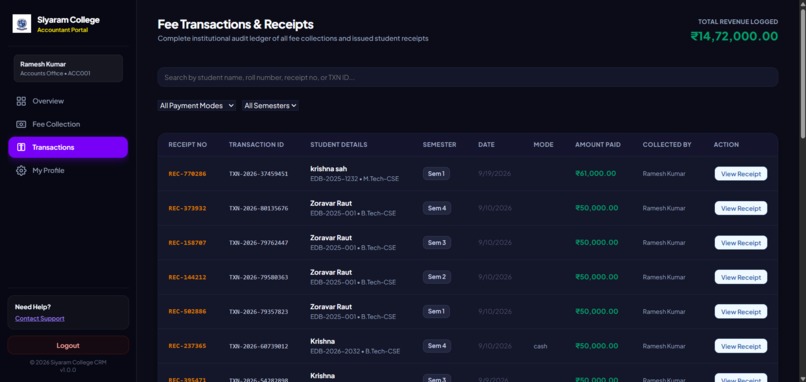Click the ₹61,000.00 amount paid

tap(595, 173)
